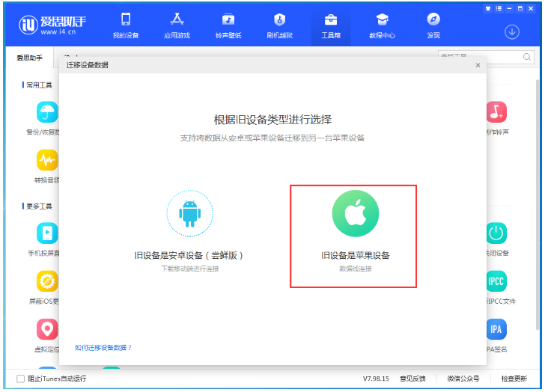545x392 pixels.
Task: Open the 手机投屏 screen mirroring tool
Action: click(47, 233)
